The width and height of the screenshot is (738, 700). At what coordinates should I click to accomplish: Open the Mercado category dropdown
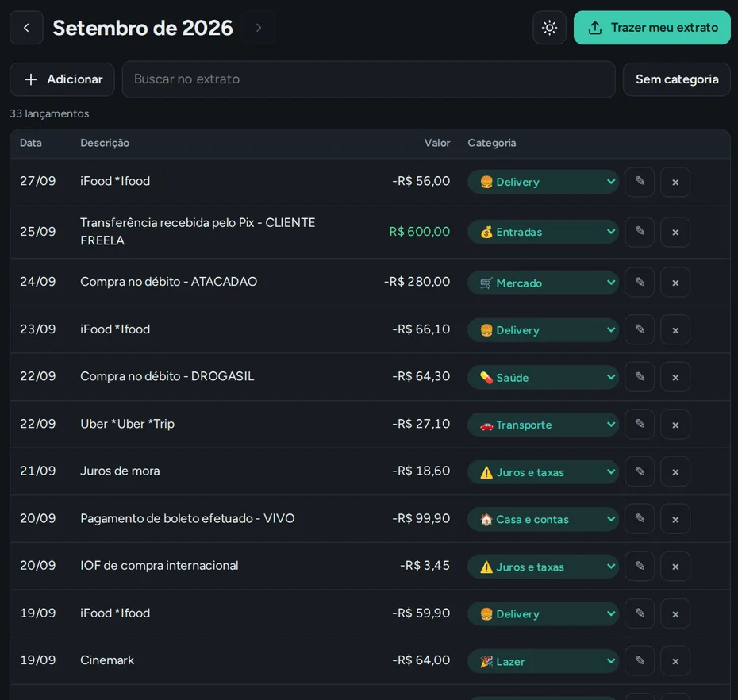pos(543,283)
